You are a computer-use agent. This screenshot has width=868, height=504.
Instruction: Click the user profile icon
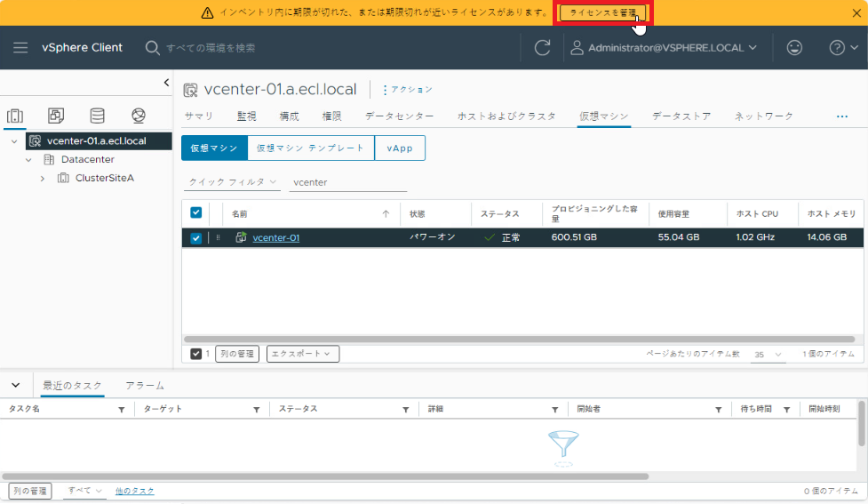point(577,48)
